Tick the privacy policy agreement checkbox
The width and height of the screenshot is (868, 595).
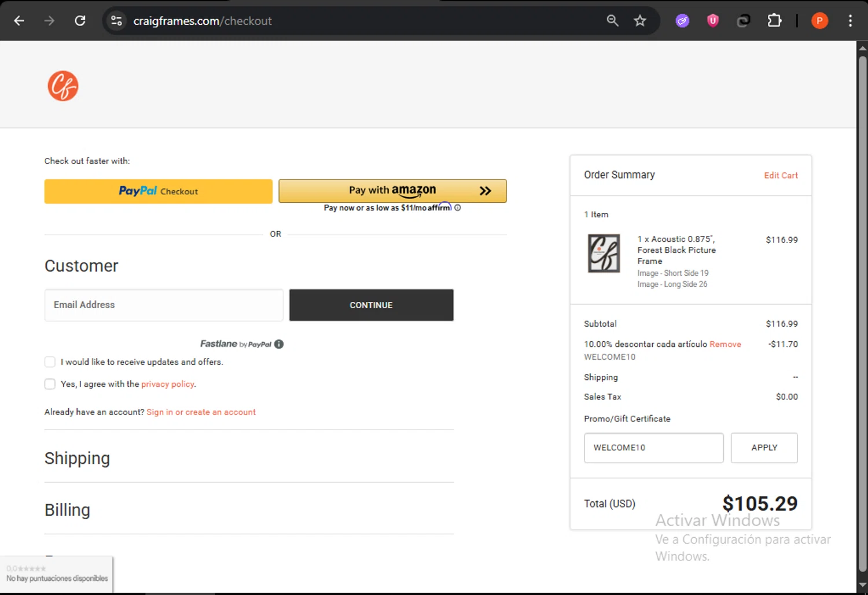pyautogui.click(x=50, y=384)
